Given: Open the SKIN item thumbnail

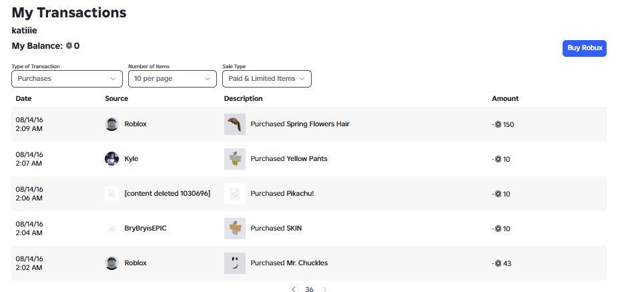Looking at the screenshot, I should [235, 229].
